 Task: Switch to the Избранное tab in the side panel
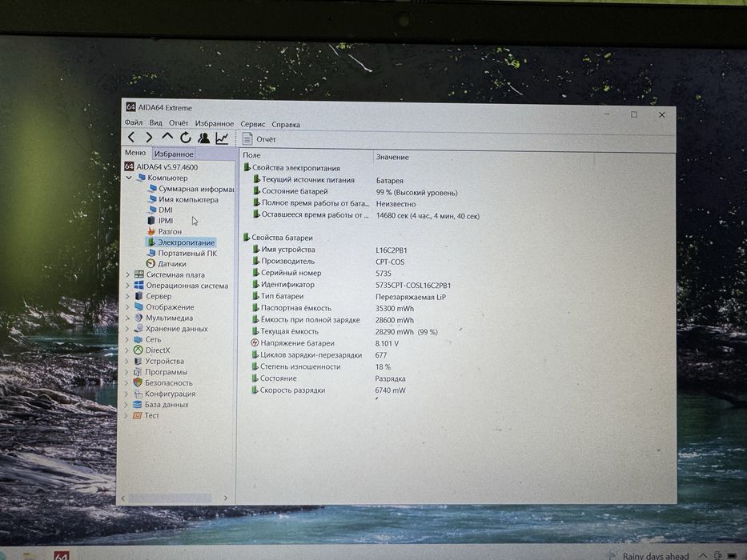click(x=174, y=154)
